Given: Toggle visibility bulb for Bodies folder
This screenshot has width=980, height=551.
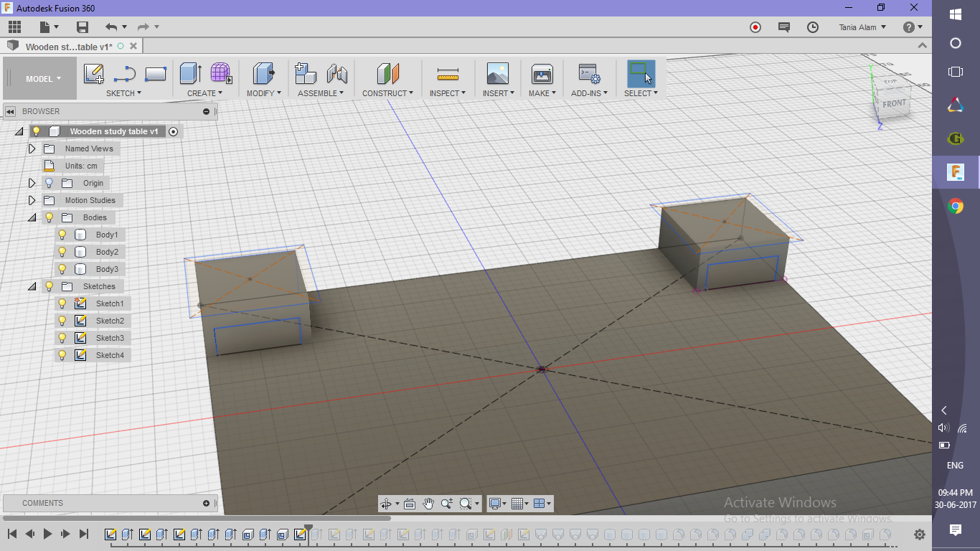Looking at the screenshot, I should point(50,217).
